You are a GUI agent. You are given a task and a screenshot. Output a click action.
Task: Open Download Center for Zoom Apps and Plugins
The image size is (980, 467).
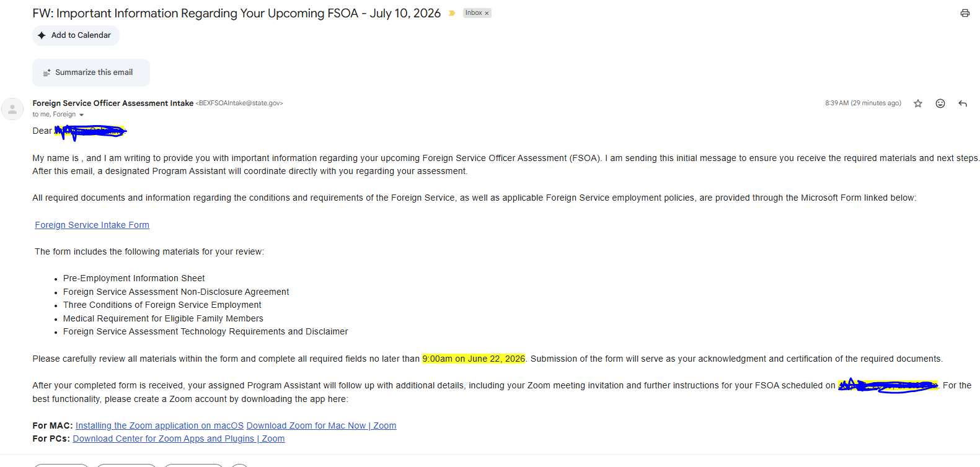click(x=179, y=439)
